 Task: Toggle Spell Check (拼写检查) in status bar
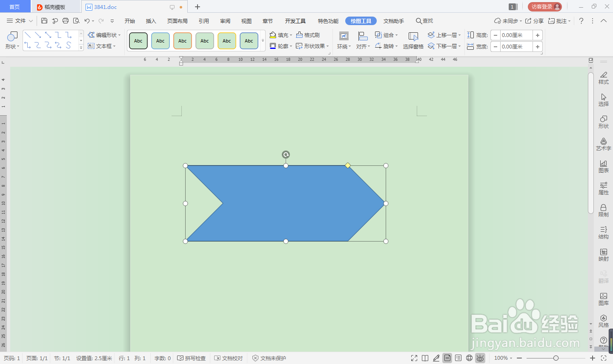tap(192, 358)
